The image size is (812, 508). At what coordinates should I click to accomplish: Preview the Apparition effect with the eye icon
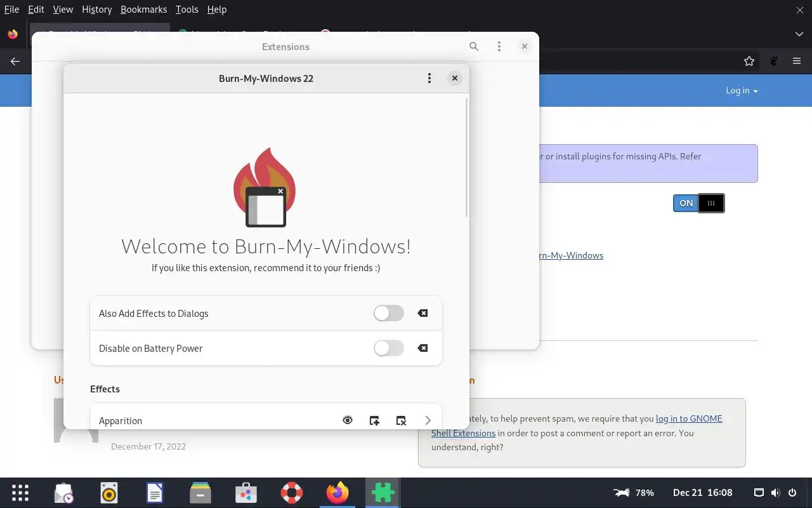[348, 420]
